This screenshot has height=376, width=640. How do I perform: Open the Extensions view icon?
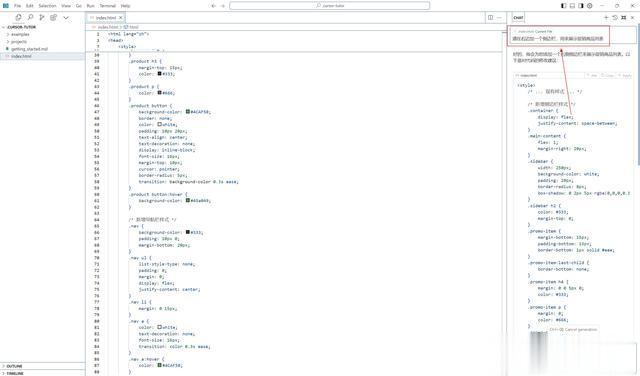pyautogui.click(x=53, y=18)
